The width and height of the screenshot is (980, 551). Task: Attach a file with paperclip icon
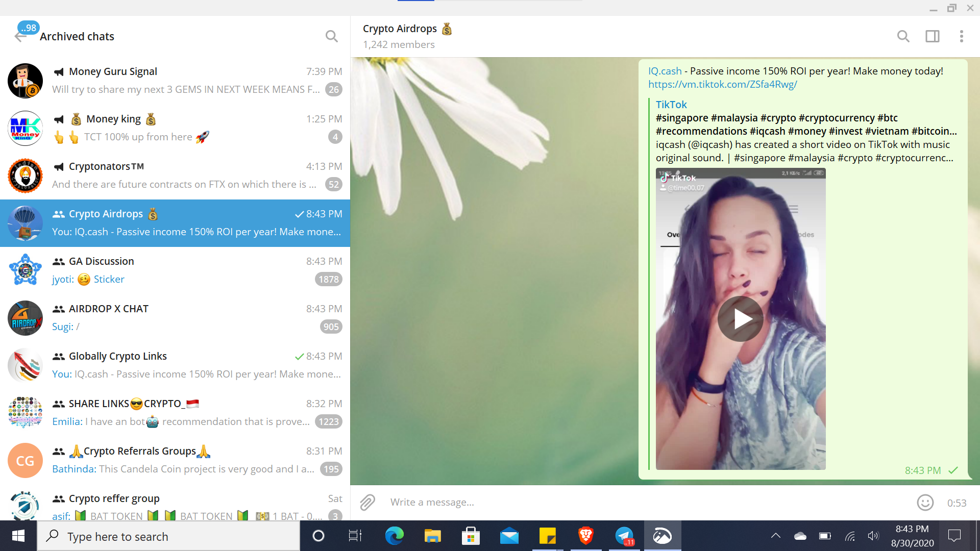pos(367,503)
